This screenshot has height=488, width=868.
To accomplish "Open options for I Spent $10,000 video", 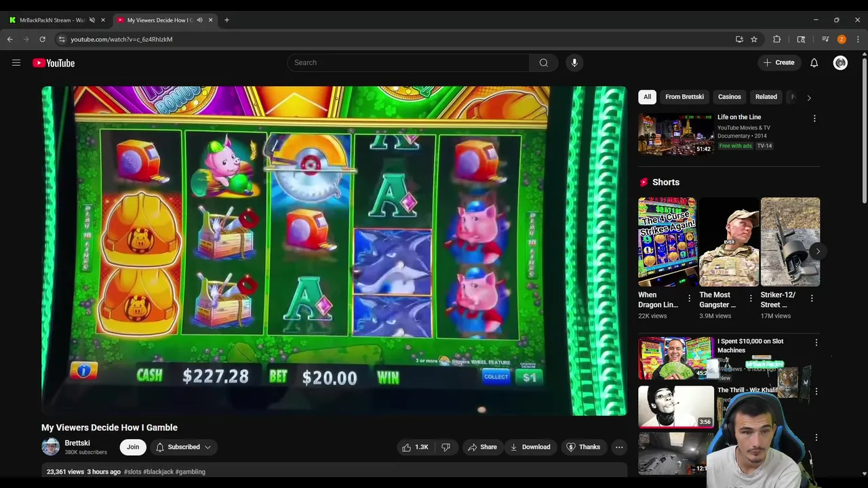I will point(816,343).
